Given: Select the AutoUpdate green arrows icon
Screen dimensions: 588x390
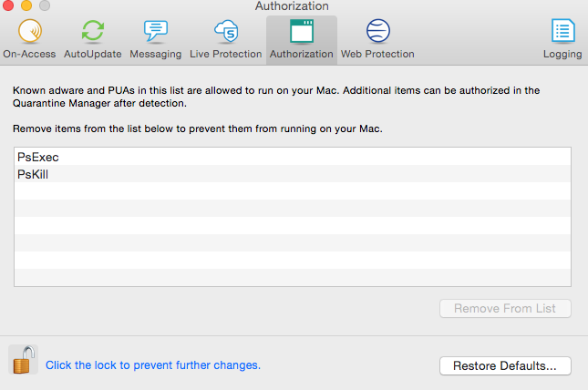Looking at the screenshot, I should [x=93, y=31].
